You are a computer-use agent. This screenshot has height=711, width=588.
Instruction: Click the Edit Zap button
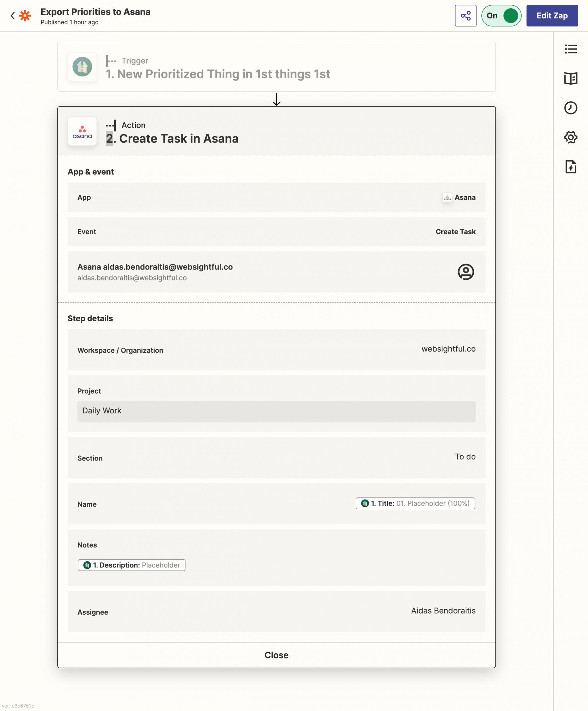pyautogui.click(x=552, y=15)
